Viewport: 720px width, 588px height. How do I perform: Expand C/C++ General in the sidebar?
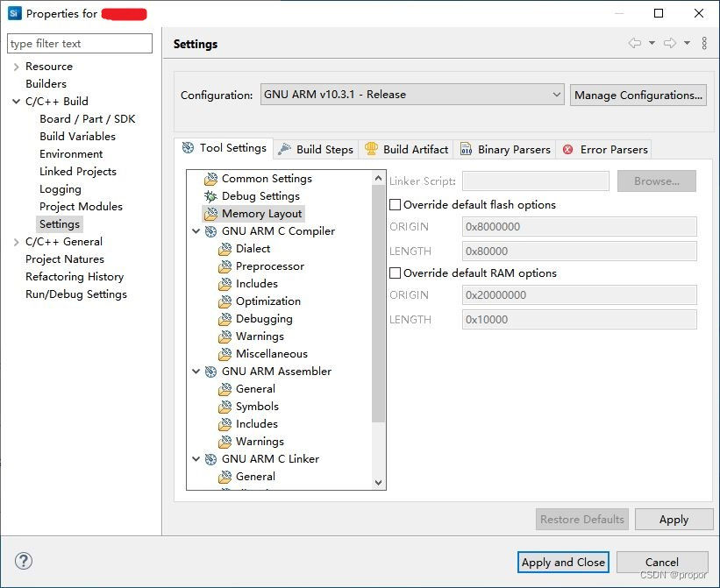pos(16,241)
